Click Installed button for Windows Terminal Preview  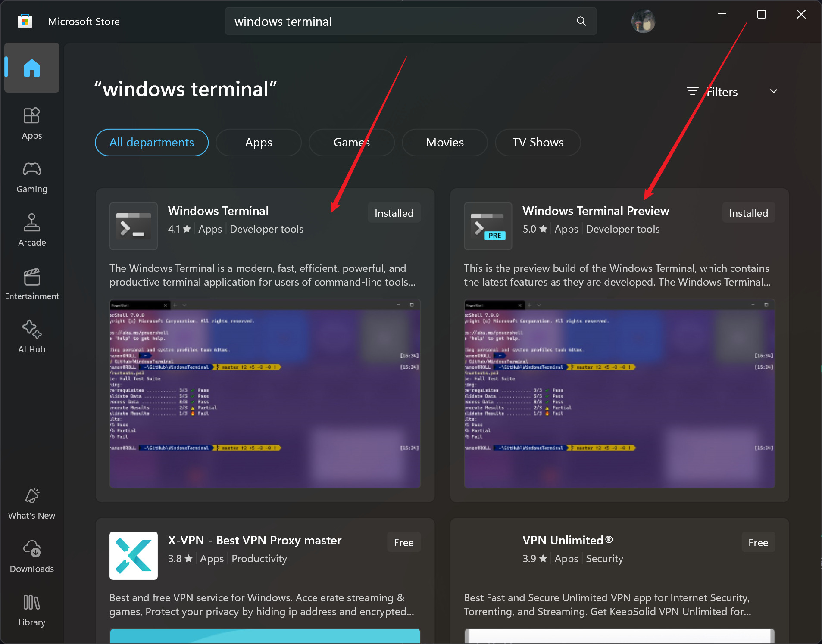pos(749,213)
